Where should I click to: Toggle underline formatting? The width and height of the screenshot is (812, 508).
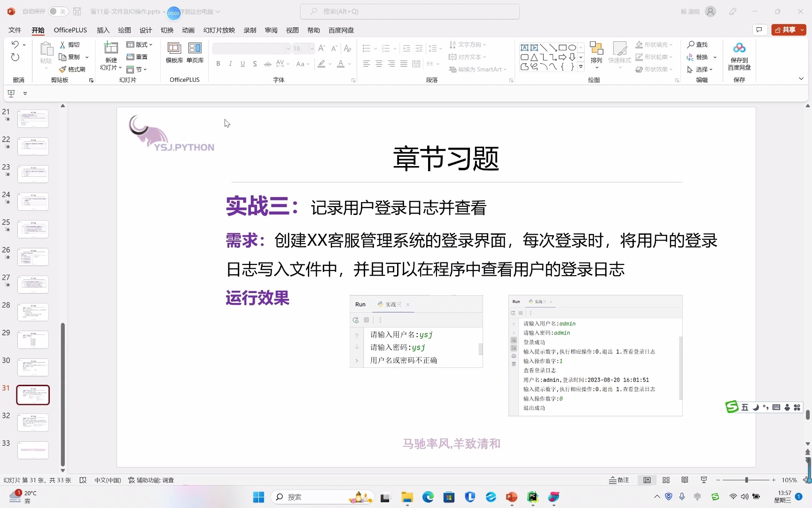click(242, 63)
